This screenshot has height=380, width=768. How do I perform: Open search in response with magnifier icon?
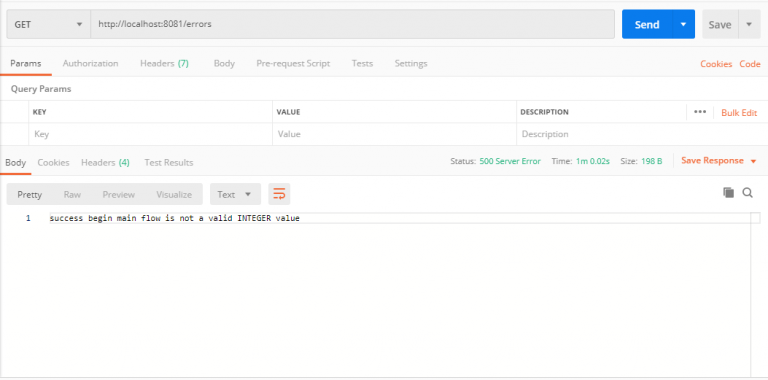[747, 193]
